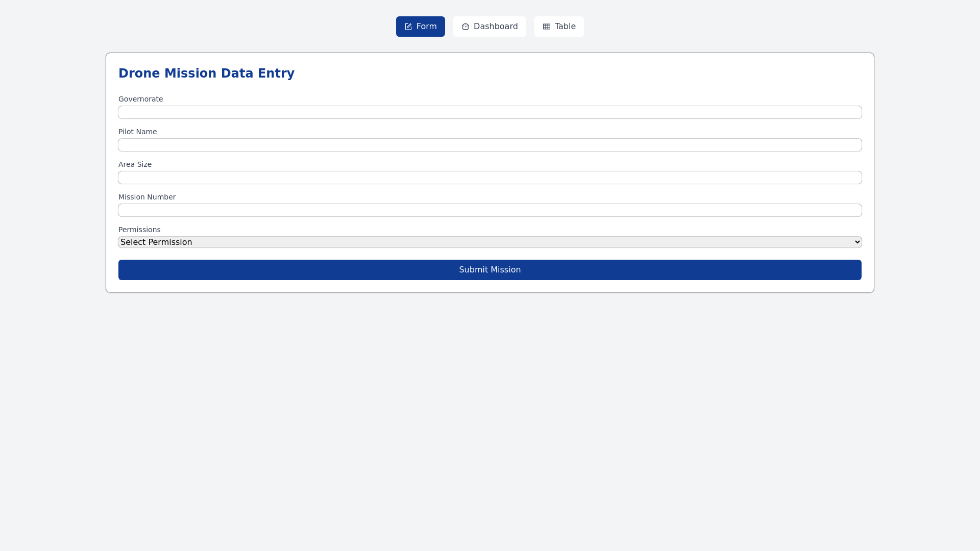Switch to the Dashboard view
This screenshot has width=980, height=551.
pyautogui.click(x=489, y=27)
